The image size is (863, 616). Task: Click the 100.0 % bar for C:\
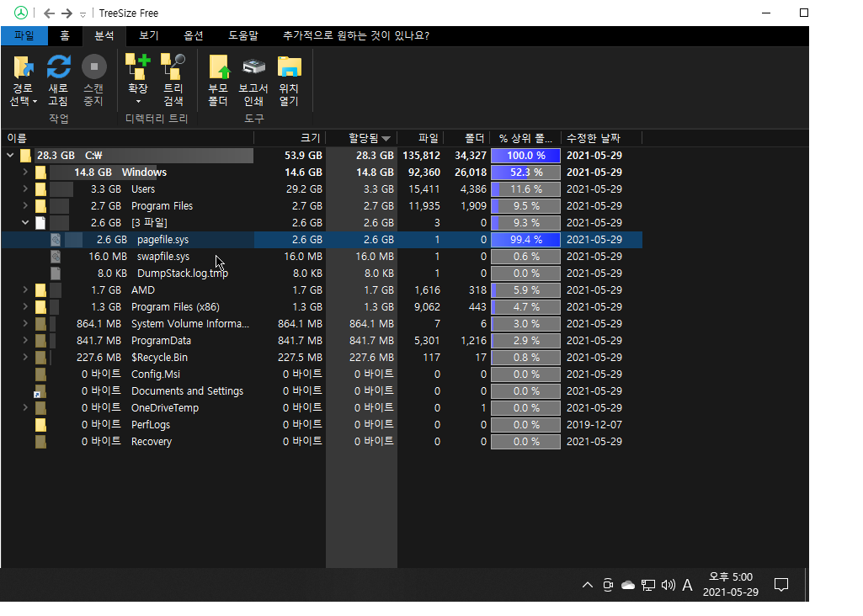pos(525,156)
